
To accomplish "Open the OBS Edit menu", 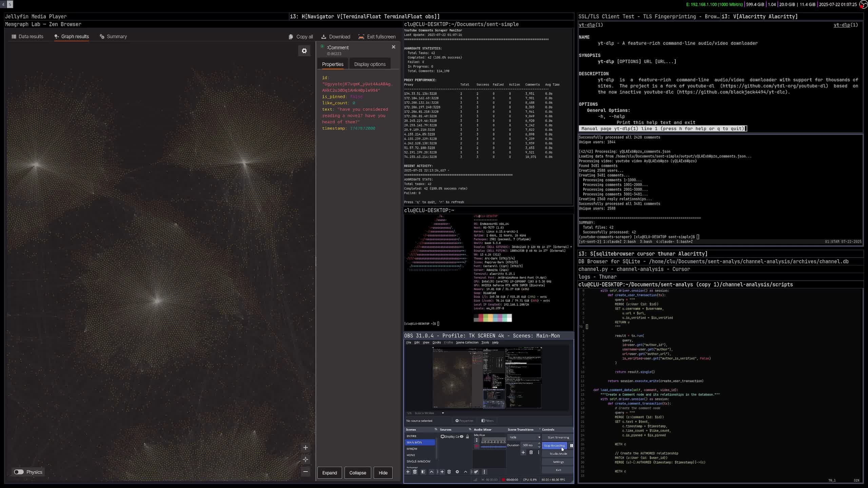I will tap(417, 343).
